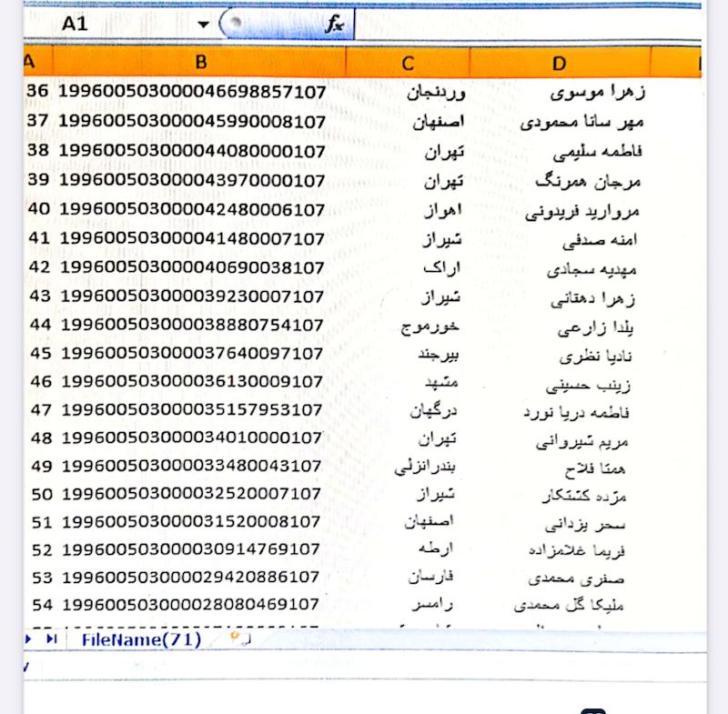Select city cell اهواز in row 40
Viewport: 728px width, 714px height.
pyautogui.click(x=443, y=211)
